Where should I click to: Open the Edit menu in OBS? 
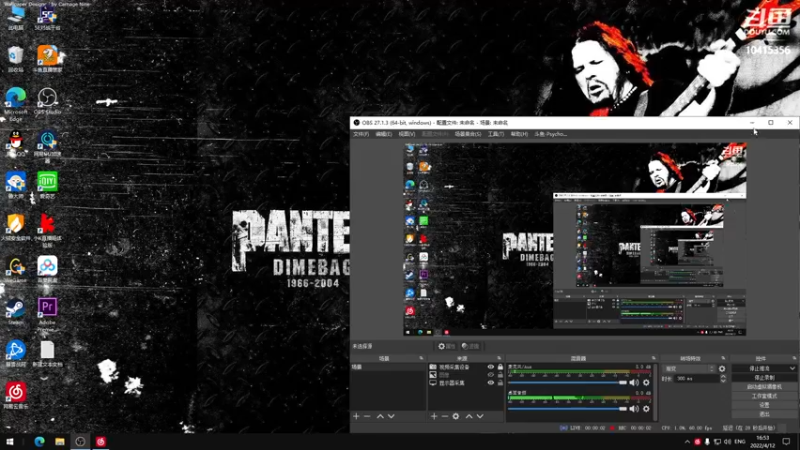click(384, 134)
